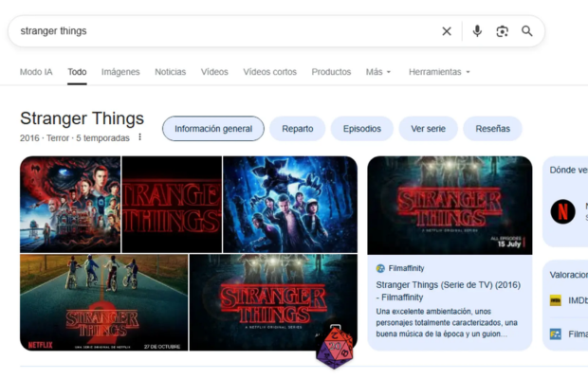Open the black-background red title logo image
Screen dimensions: 588x379
pyautogui.click(x=172, y=205)
